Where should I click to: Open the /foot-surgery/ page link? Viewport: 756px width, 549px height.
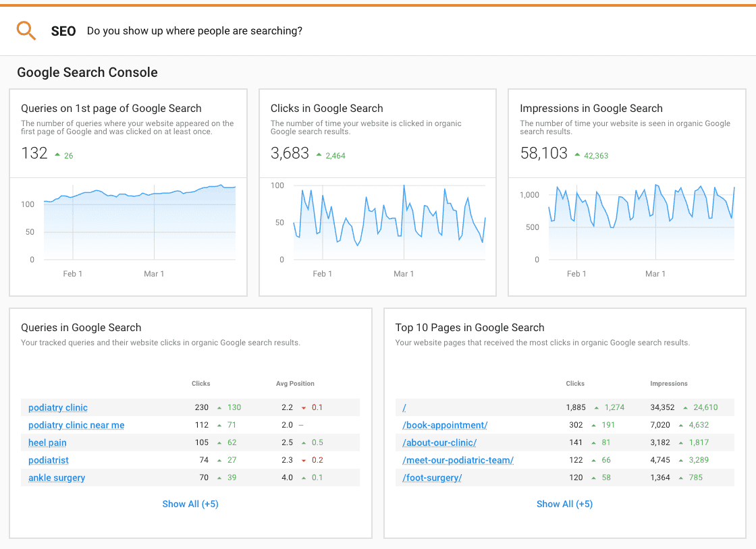pos(432,478)
